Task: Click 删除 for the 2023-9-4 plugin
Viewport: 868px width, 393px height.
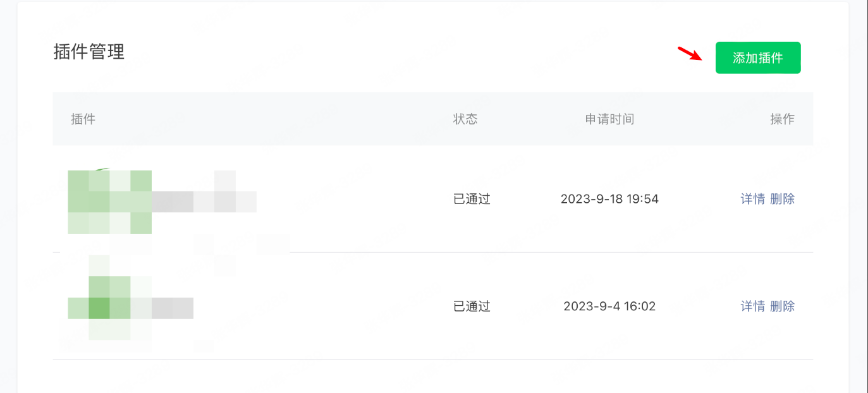Action: [x=783, y=306]
